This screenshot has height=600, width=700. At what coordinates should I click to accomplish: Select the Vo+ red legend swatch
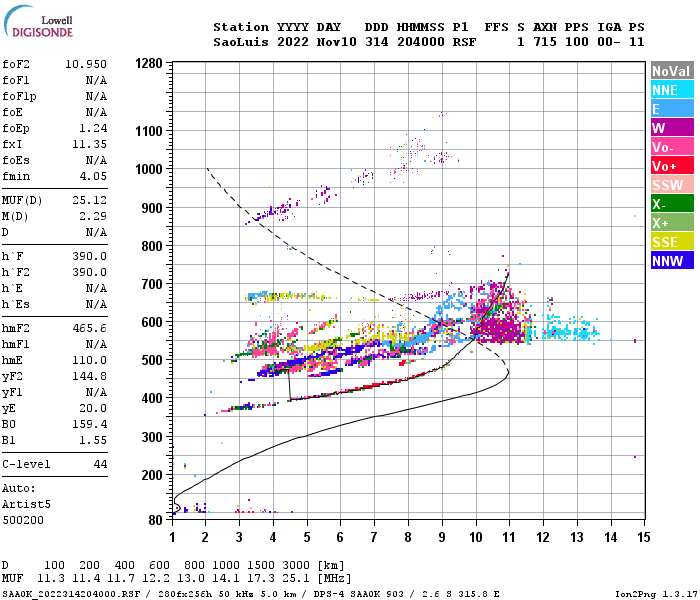(672, 166)
